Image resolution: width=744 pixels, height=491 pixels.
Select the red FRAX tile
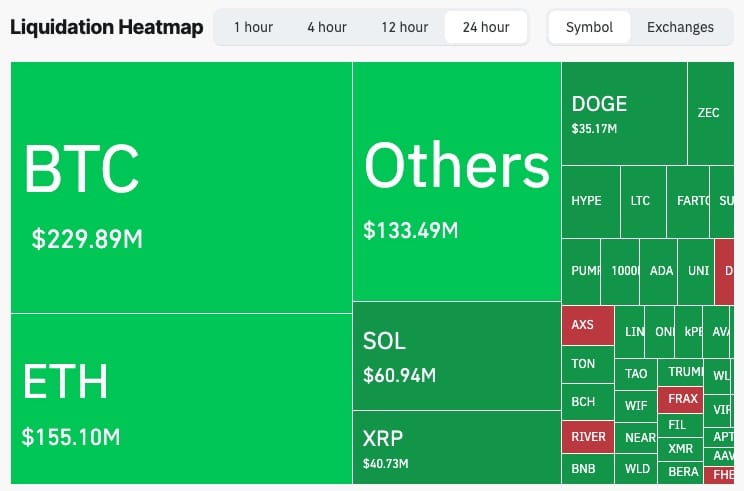coord(682,399)
